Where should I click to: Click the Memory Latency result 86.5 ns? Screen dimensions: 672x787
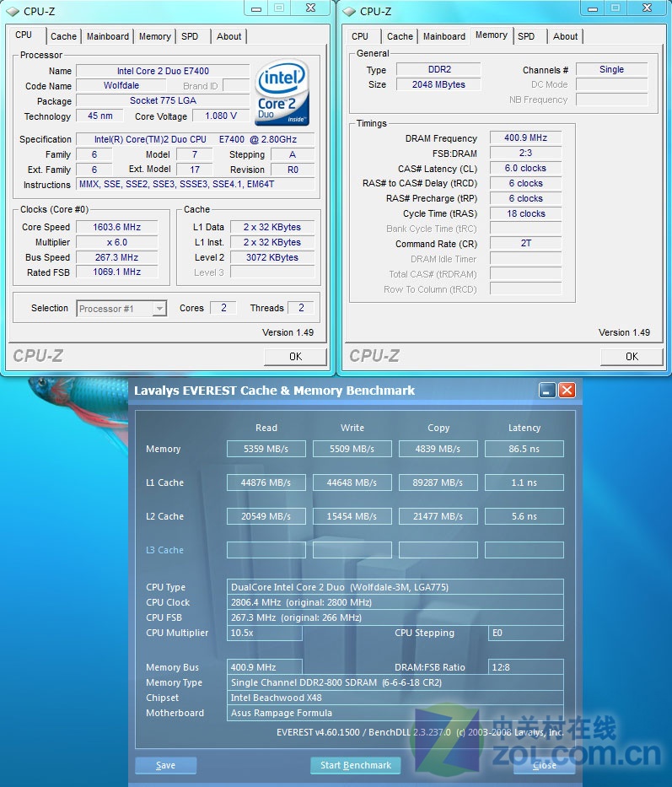(x=524, y=449)
